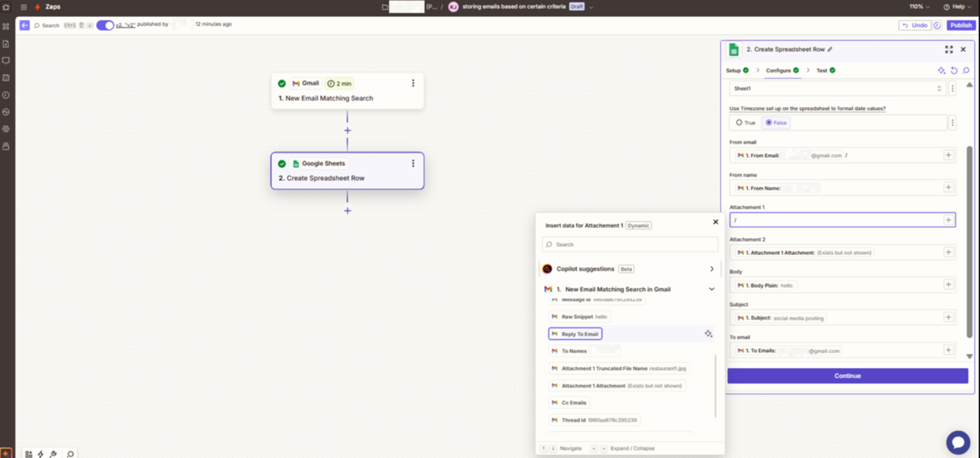The width and height of the screenshot is (980, 458).
Task: Rename step using pencil icon beside title
Action: coord(830,50)
